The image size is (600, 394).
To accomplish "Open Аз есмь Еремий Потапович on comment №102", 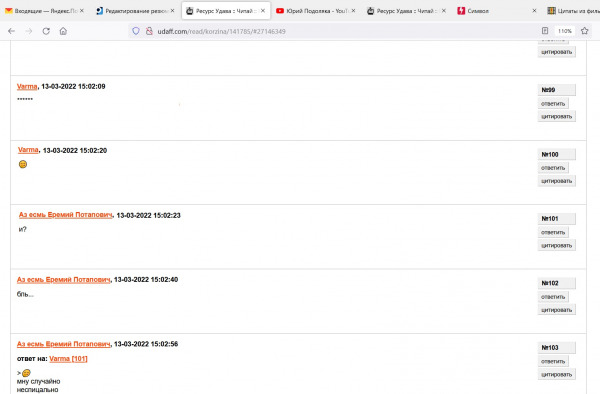I will [x=64, y=280].
